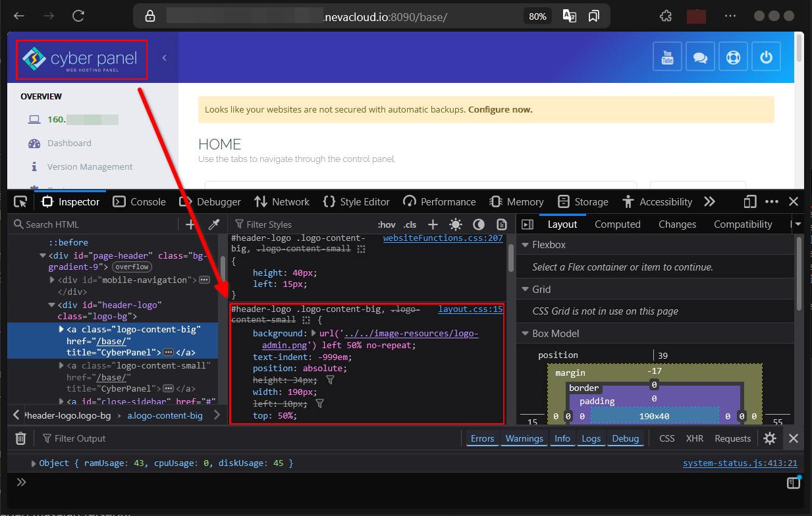Click the lifebuoy support icon
The image size is (812, 516).
tap(733, 57)
